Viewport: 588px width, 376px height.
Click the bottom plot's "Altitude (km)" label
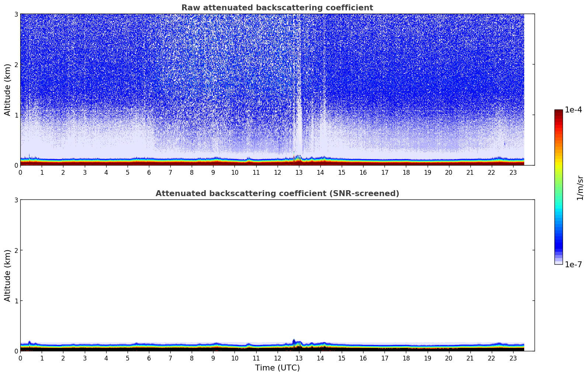(x=8, y=275)
